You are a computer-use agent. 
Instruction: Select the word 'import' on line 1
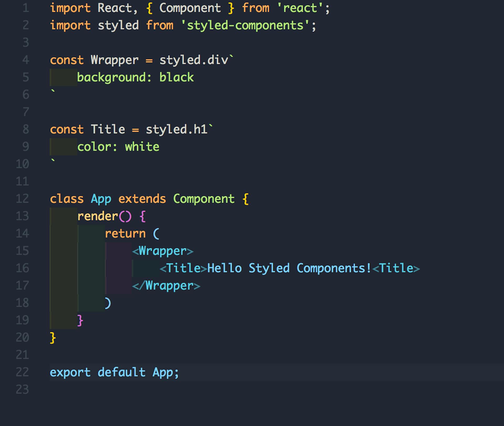click(x=70, y=8)
